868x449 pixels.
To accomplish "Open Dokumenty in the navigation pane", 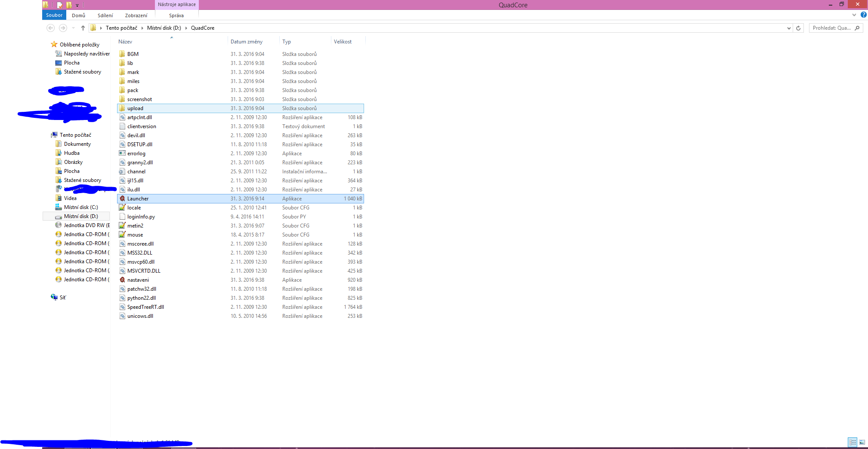I will (x=77, y=144).
